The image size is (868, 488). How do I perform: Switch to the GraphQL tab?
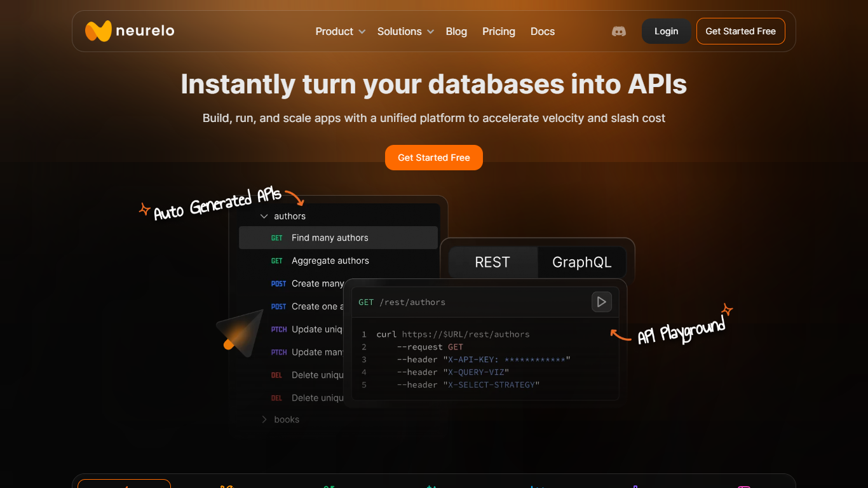582,262
